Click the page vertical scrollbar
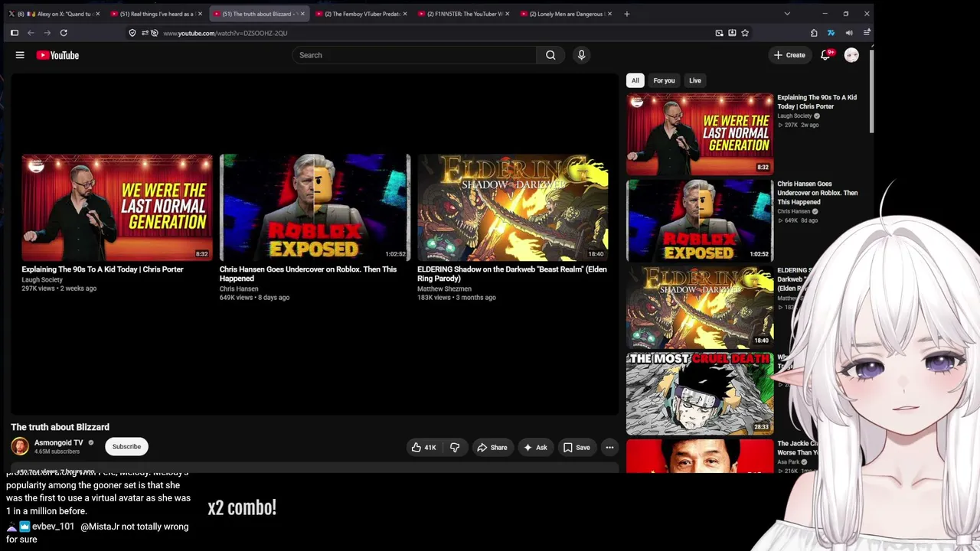 871,92
